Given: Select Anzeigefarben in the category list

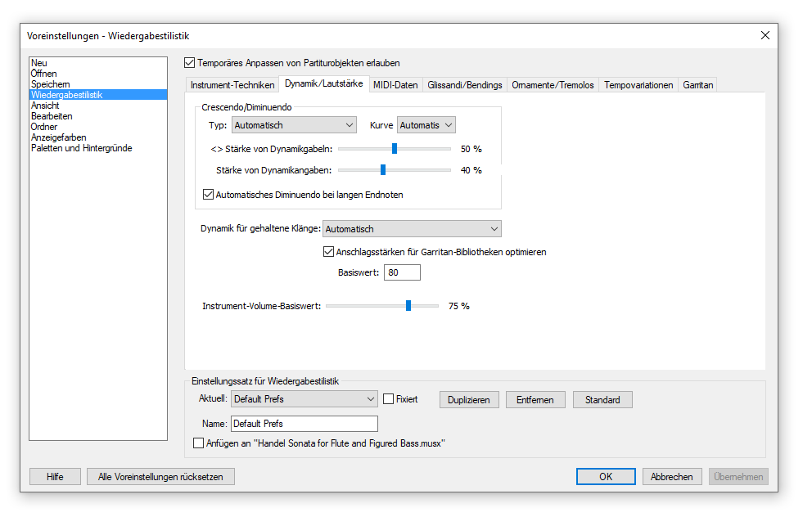Looking at the screenshot, I should [x=98, y=137].
